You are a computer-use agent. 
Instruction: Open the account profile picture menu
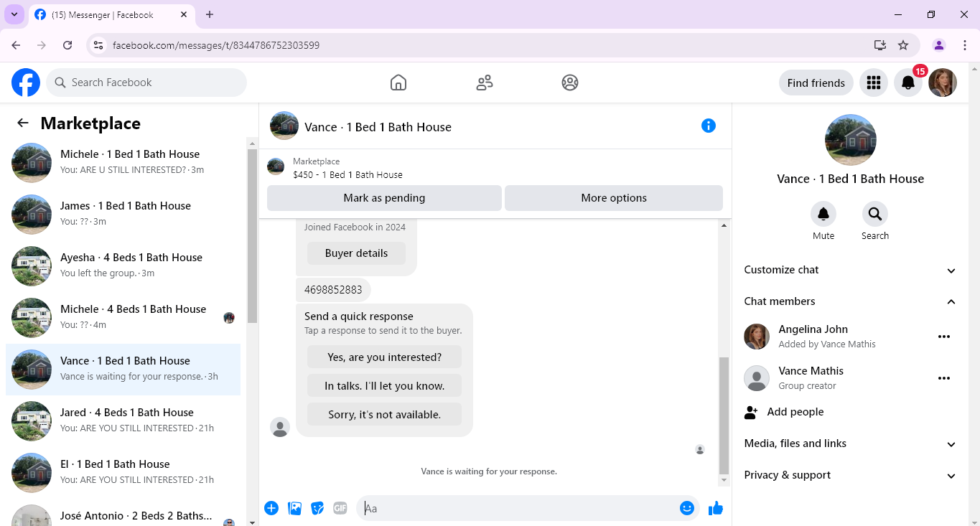943,83
